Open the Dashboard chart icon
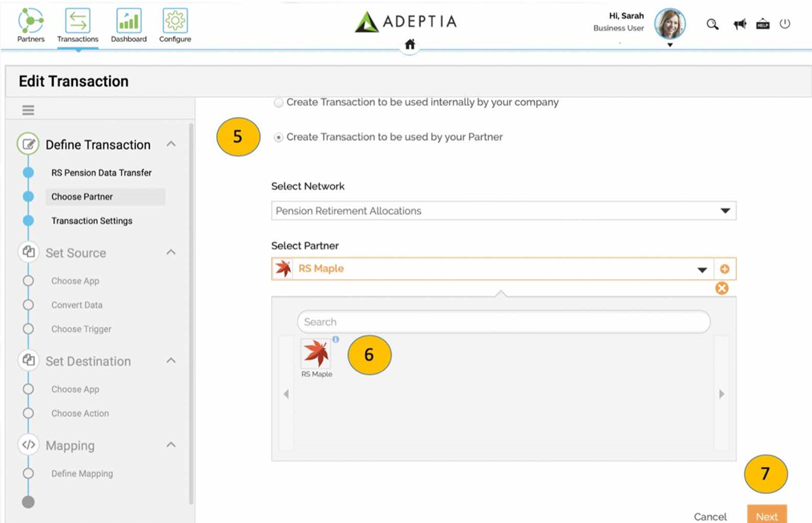 pos(128,21)
